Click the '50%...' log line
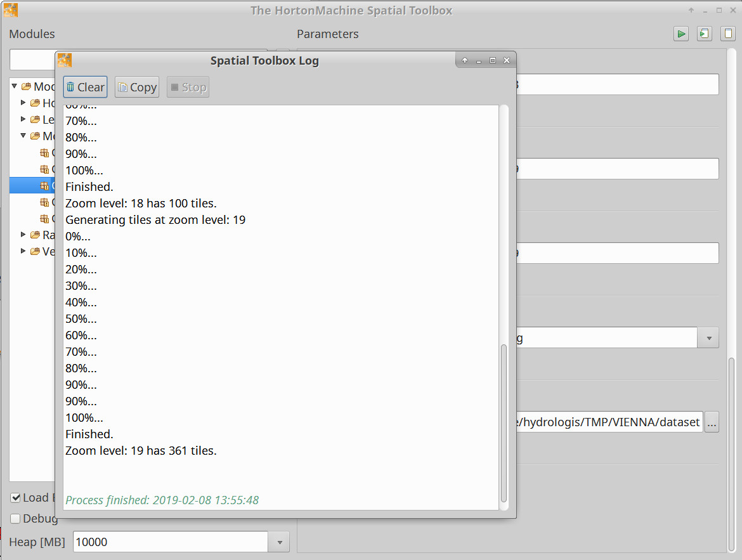 tap(81, 319)
